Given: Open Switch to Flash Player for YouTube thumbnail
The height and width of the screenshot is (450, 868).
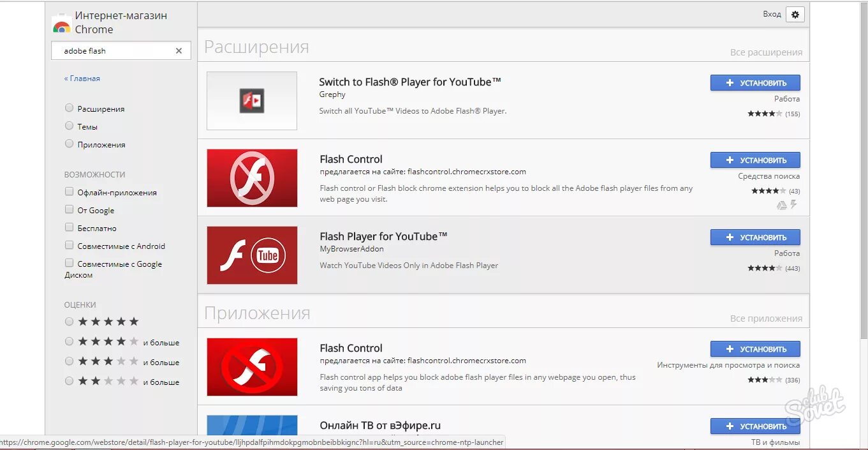Looking at the screenshot, I should coord(252,101).
